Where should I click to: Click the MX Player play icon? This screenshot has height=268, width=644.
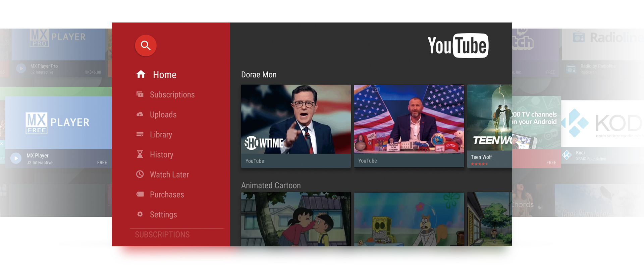pos(16,158)
